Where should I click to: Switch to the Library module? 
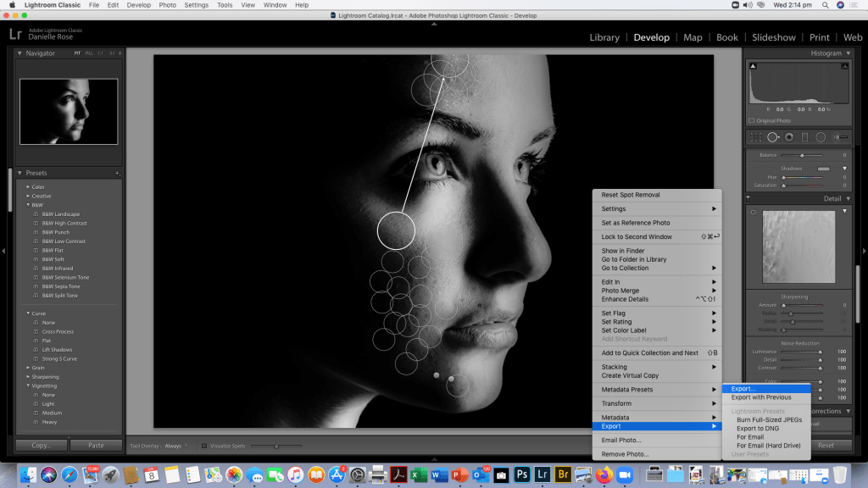click(x=604, y=37)
